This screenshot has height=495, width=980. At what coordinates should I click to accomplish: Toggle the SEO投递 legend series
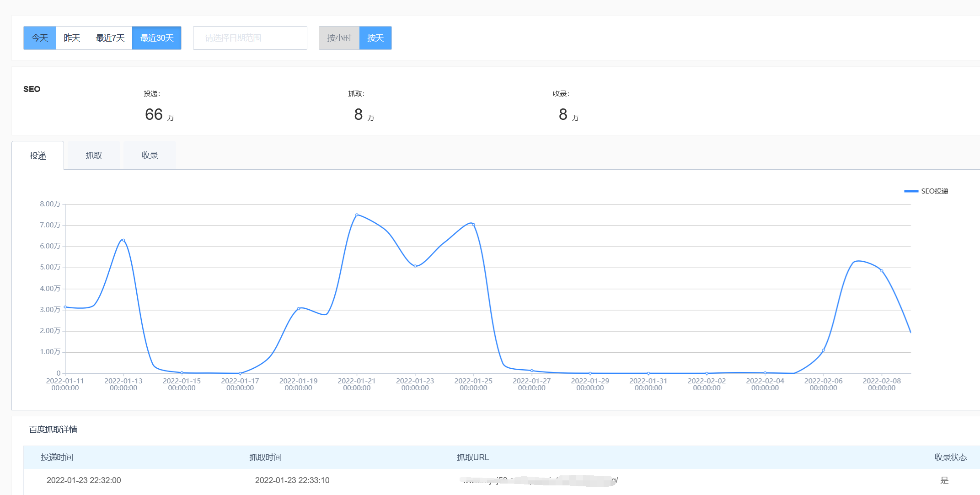(x=926, y=191)
